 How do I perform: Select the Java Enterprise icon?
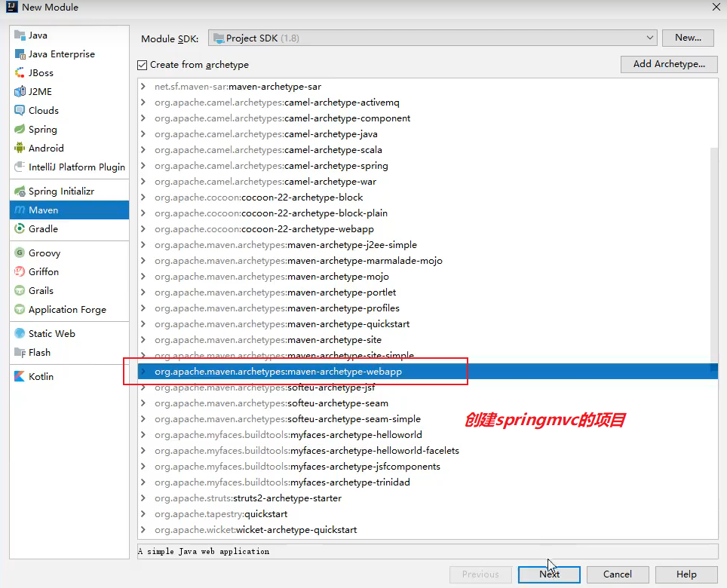[x=20, y=54]
